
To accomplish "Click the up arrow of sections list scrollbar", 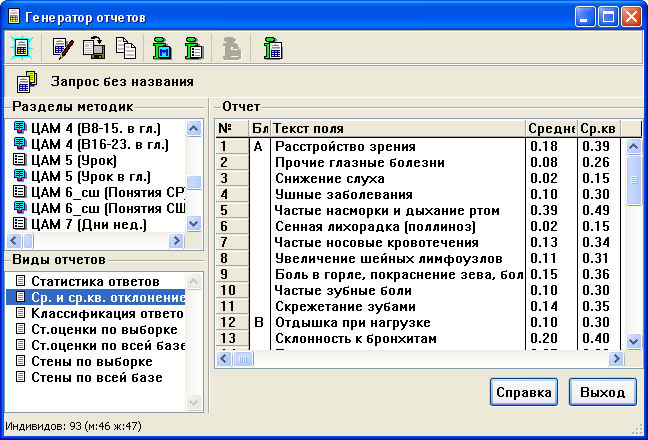I will click(194, 128).
